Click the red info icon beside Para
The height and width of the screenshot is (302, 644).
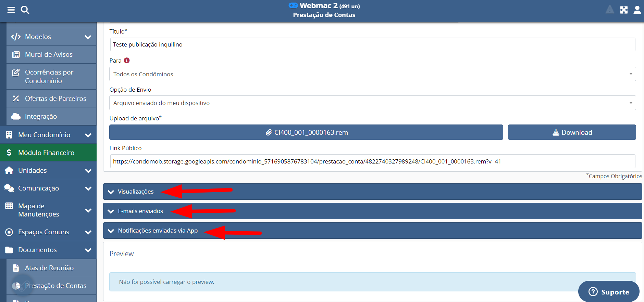pyautogui.click(x=127, y=61)
